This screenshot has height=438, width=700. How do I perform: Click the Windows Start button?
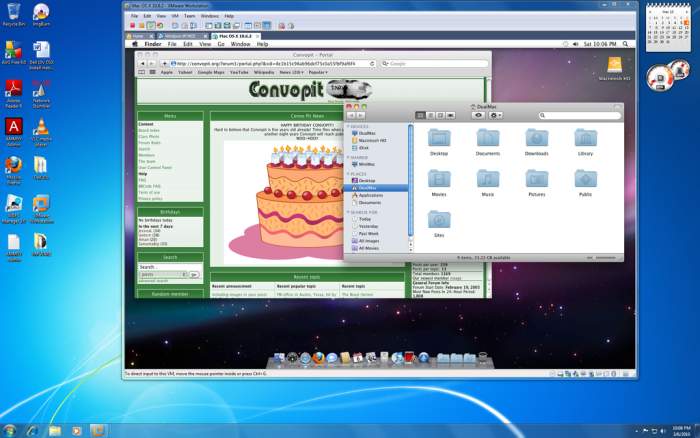tap(9, 431)
